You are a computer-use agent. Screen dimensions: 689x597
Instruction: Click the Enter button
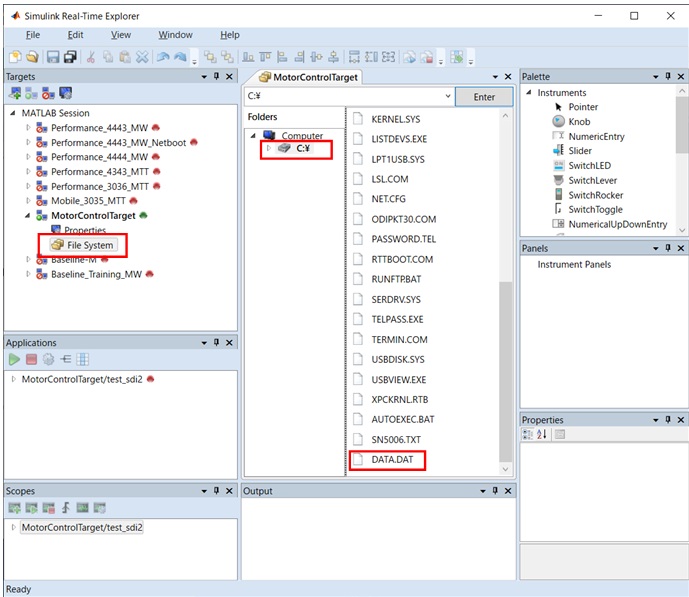tap(484, 97)
